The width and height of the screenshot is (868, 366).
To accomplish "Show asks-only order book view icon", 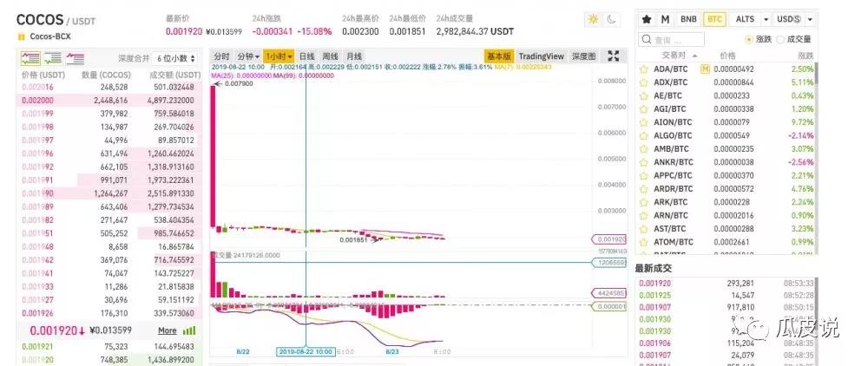I will [75, 57].
